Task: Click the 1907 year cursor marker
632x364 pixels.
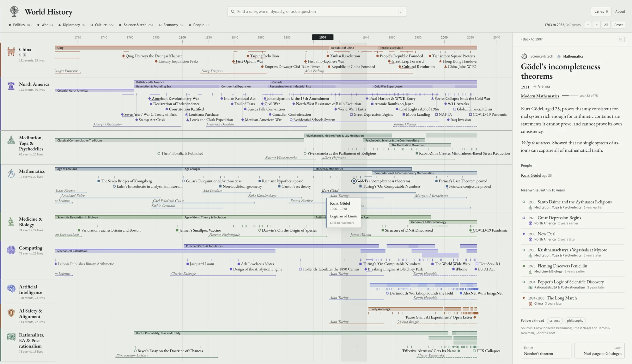Action: (323, 37)
